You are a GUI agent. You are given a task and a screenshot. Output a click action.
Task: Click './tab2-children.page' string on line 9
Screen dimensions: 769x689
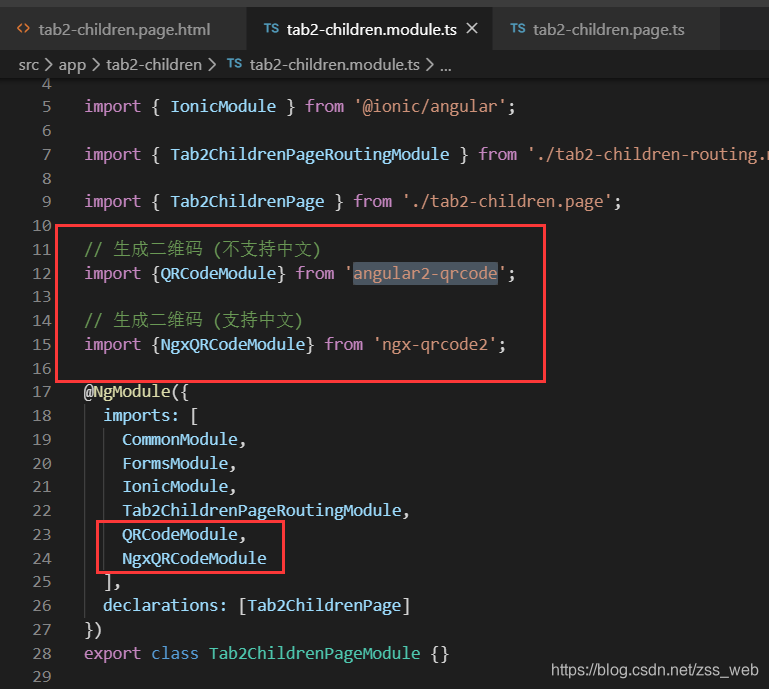[x=507, y=202]
